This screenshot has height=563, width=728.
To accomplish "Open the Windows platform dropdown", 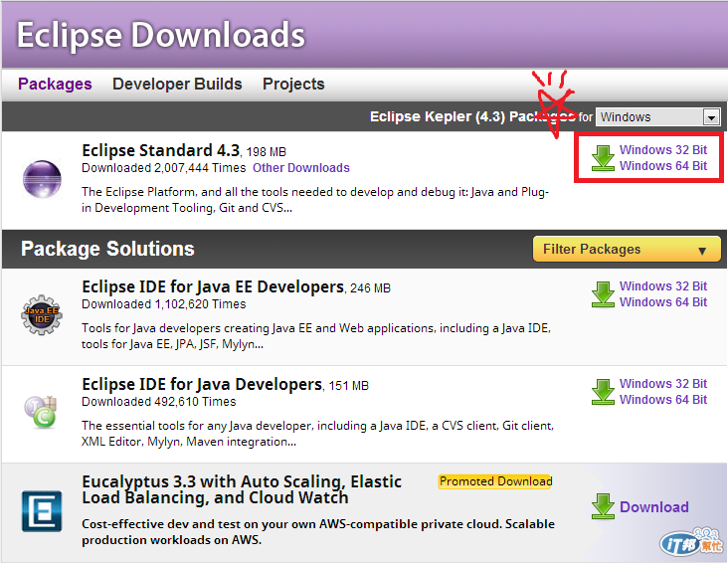I will point(658,116).
